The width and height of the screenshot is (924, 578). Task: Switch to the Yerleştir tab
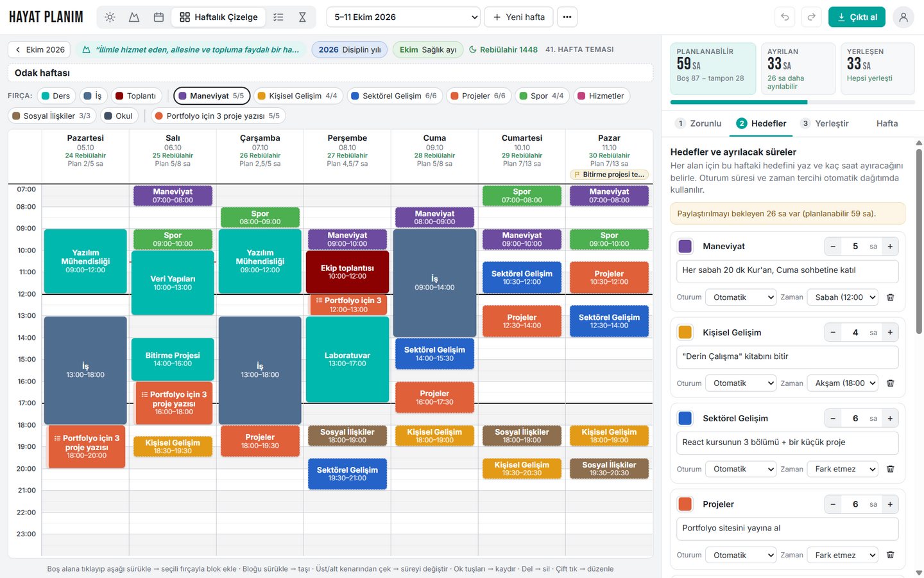pyautogui.click(x=825, y=124)
